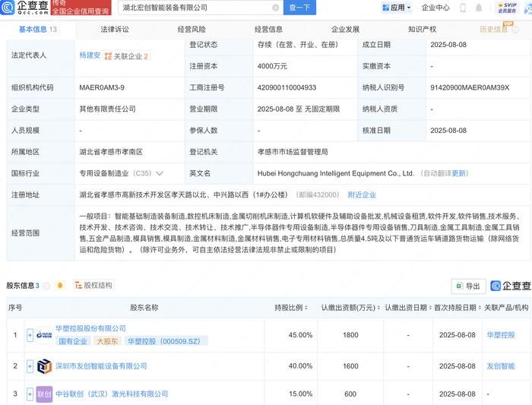Switch to 经营信息 tab
Screen dimensions: 532x405
[x=269, y=29]
